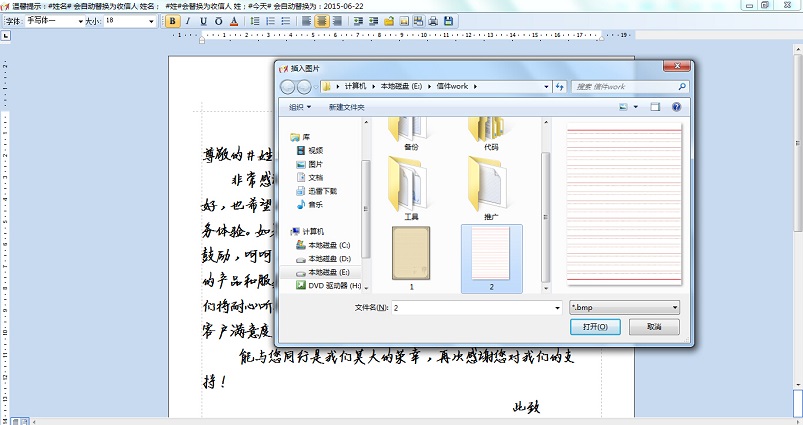Viewport: 803px width, 425px height.
Task: Click the center alignment toolbar icon
Action: 322,20
